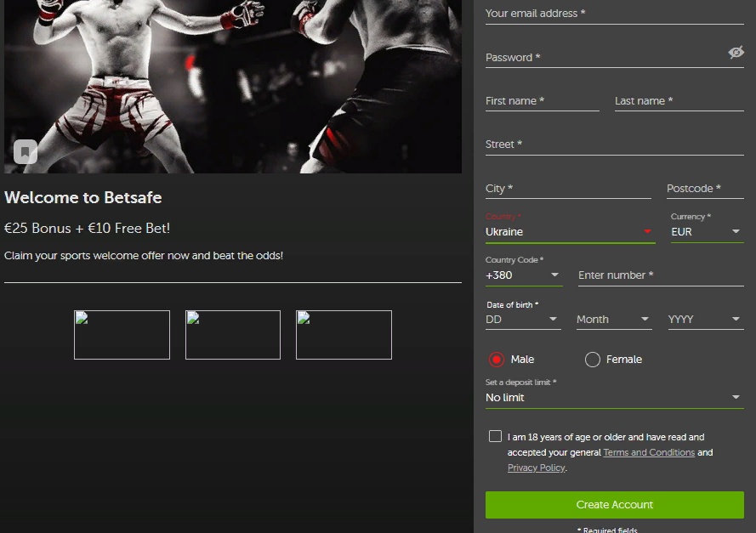756x533 pixels.
Task: Click the €25 Bonus + €10 Free Bet text
Action: 88,228
